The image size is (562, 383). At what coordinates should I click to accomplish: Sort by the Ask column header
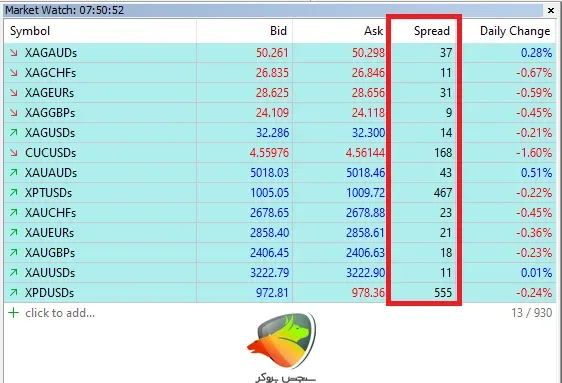click(x=339, y=31)
